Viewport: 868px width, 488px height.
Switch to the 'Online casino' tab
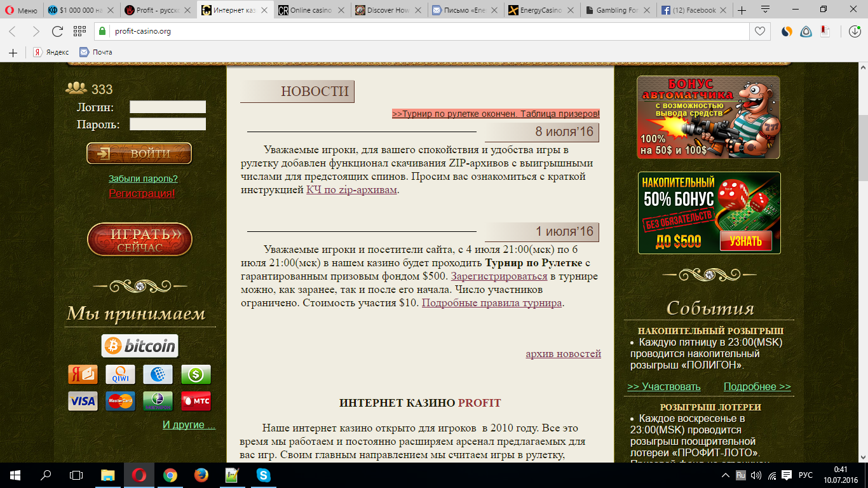pyautogui.click(x=312, y=10)
